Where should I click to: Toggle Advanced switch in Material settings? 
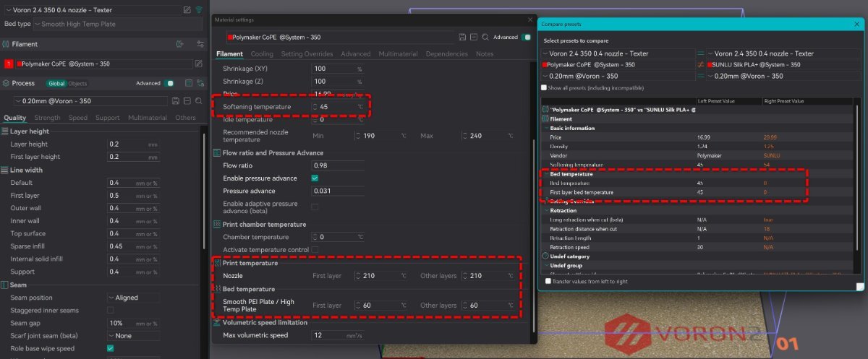click(527, 37)
